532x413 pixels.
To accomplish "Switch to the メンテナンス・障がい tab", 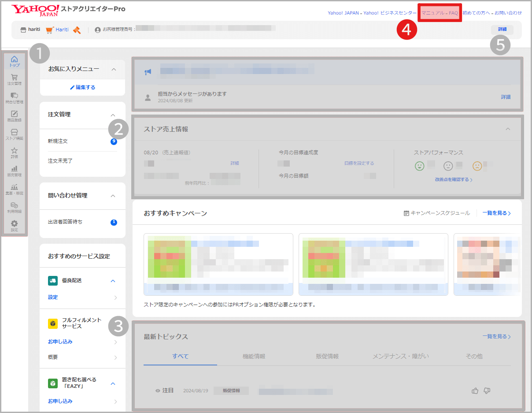I will [401, 356].
